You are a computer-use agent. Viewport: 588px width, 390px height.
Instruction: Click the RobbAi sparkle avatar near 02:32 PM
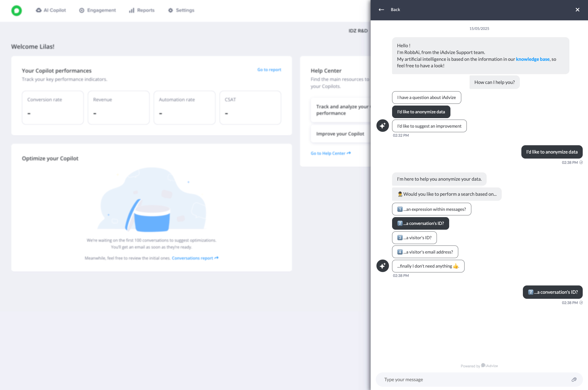point(383,125)
